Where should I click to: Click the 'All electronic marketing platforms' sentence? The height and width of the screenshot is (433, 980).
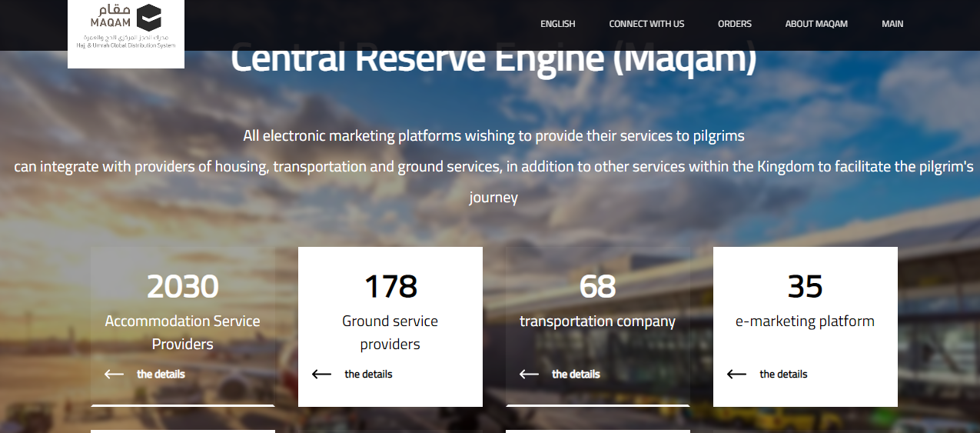pyautogui.click(x=493, y=136)
